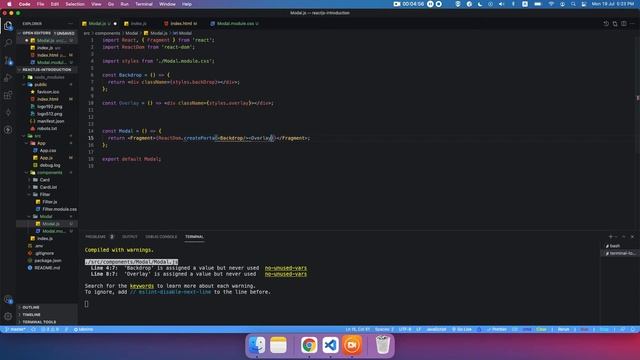The height and width of the screenshot is (360, 640).
Task: Open the Selection menu
Action: click(x=75, y=4)
